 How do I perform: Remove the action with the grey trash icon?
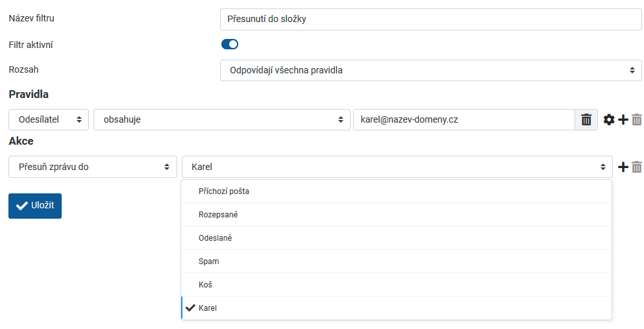pyautogui.click(x=637, y=167)
